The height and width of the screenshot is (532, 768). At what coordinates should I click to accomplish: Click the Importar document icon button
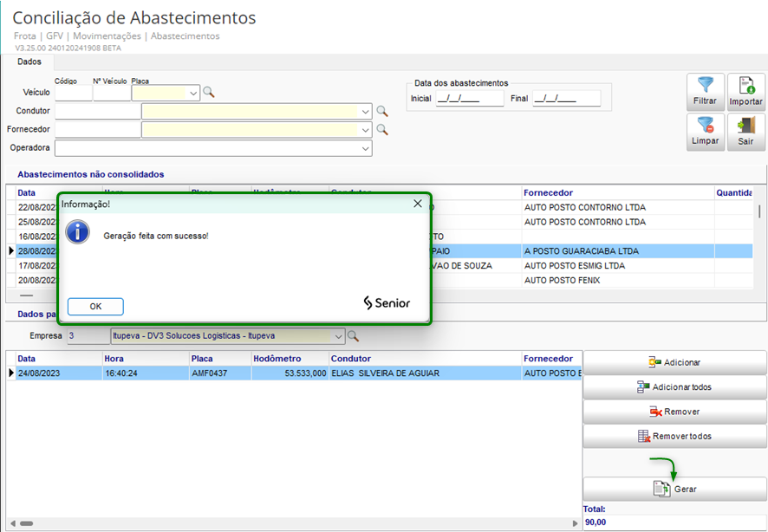[x=745, y=92]
